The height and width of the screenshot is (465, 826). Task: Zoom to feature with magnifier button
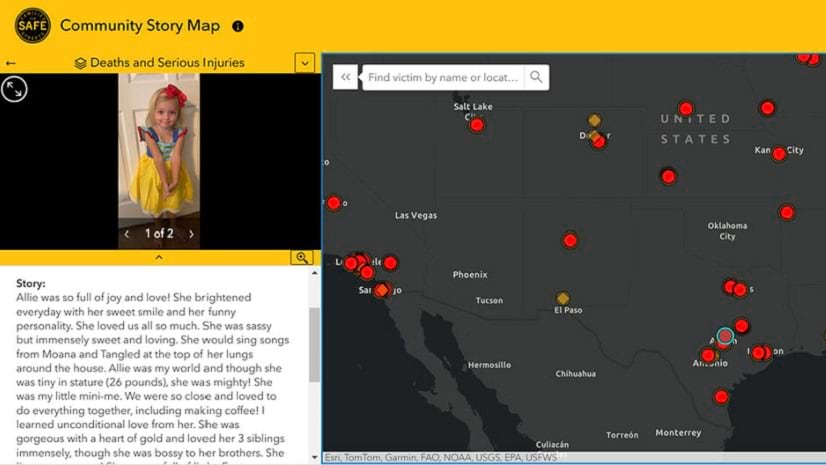click(302, 257)
